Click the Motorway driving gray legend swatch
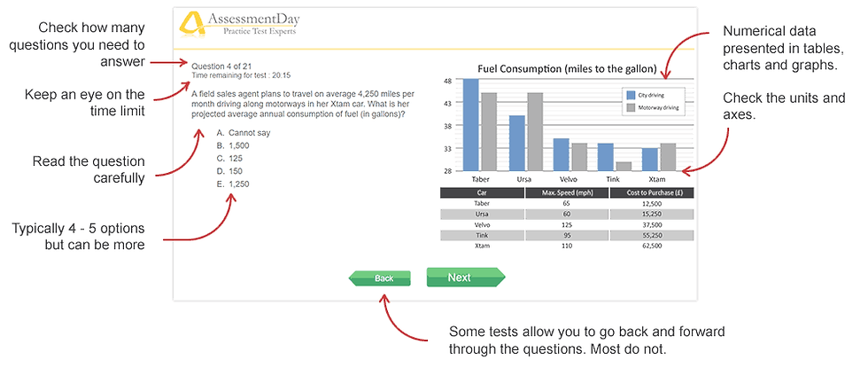Image resolution: width=868 pixels, height=391 pixels. point(631,107)
